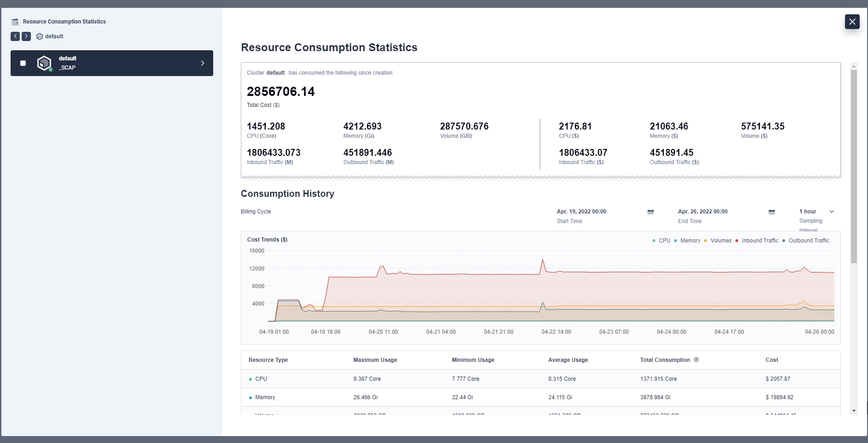Click the default cluster hexagon icon
868x443 pixels.
(44, 63)
